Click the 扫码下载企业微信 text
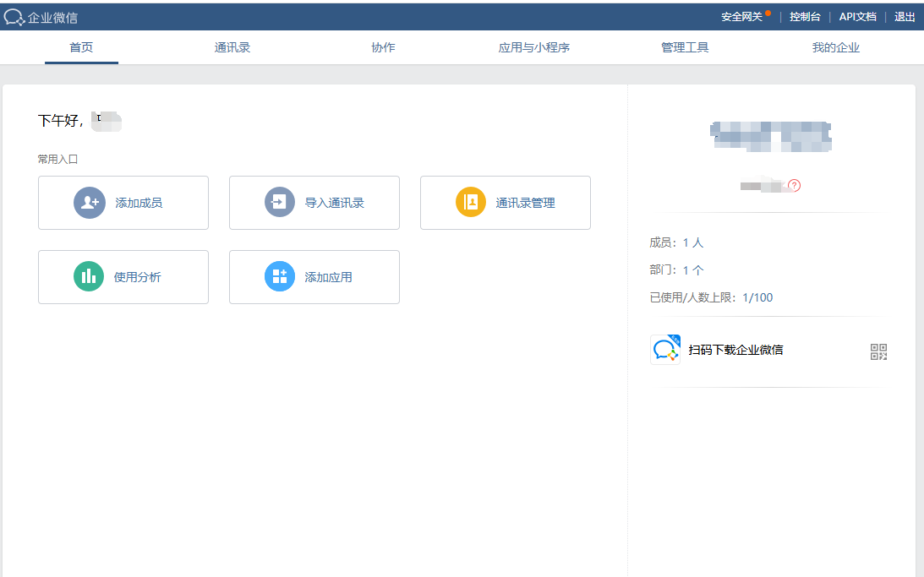924x577 pixels. (735, 350)
